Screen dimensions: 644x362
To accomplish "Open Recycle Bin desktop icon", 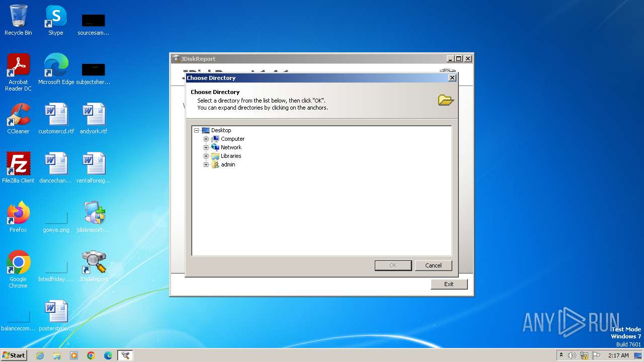I will (x=18, y=20).
